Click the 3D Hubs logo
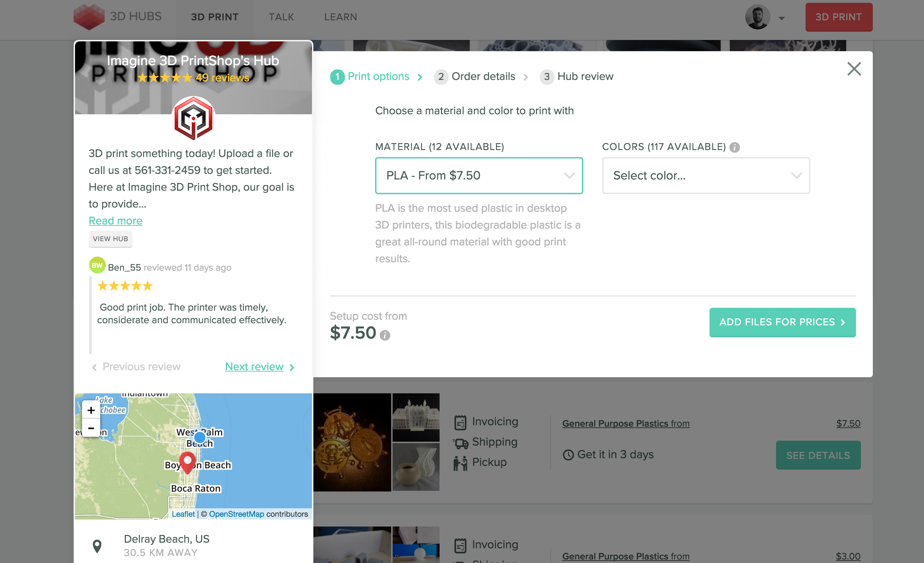 coord(117,17)
